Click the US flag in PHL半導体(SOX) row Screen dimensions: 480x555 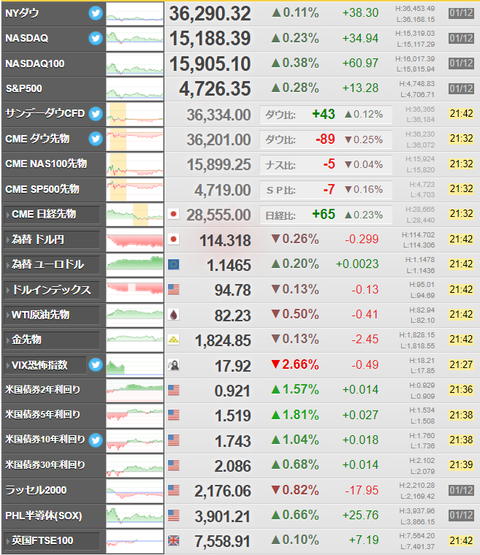(173, 515)
